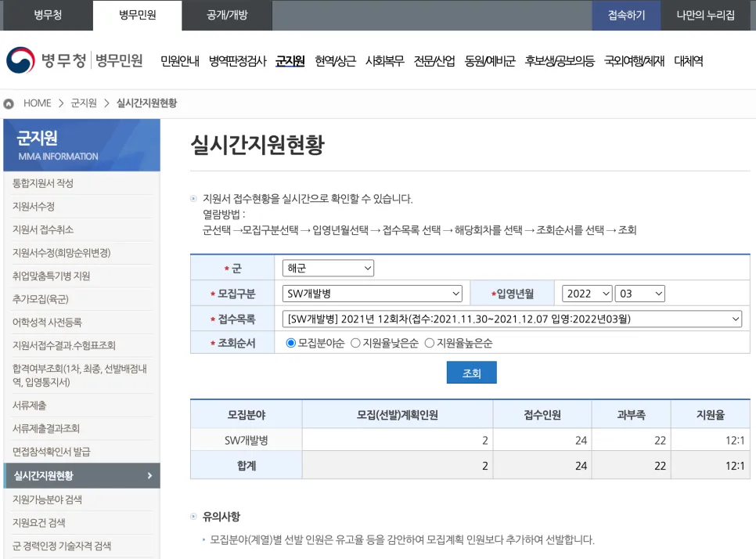Open the 현역/상근 menu
Viewport: 756px width, 559px height.
click(x=335, y=61)
